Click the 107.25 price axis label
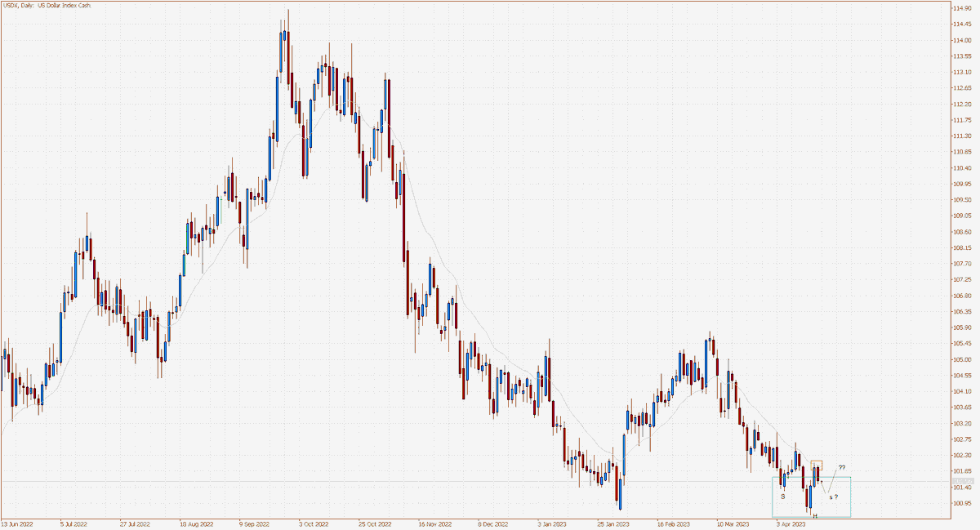Image resolution: width=980 pixels, height=530 pixels. pos(961,279)
